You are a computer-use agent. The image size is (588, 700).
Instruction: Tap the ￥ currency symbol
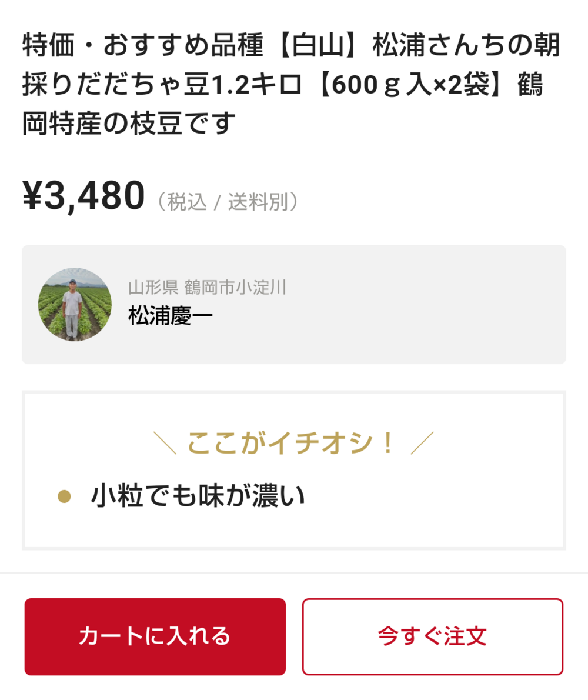coord(33,197)
